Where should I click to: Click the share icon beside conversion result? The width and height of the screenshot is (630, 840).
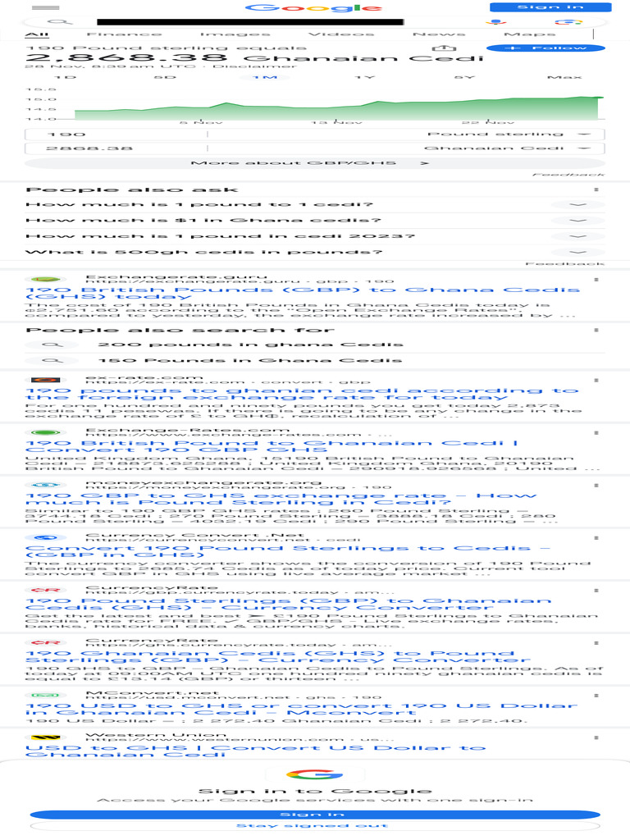pyautogui.click(x=444, y=48)
